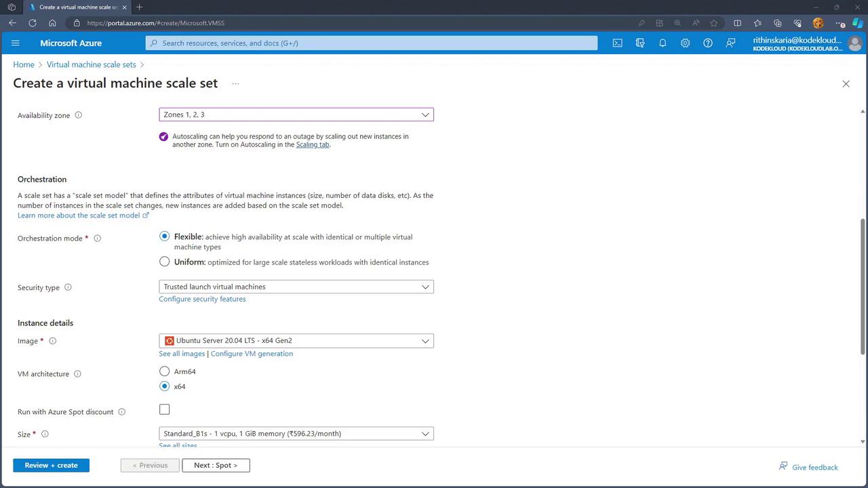Open the Azure portal hamburger menu

point(16,43)
